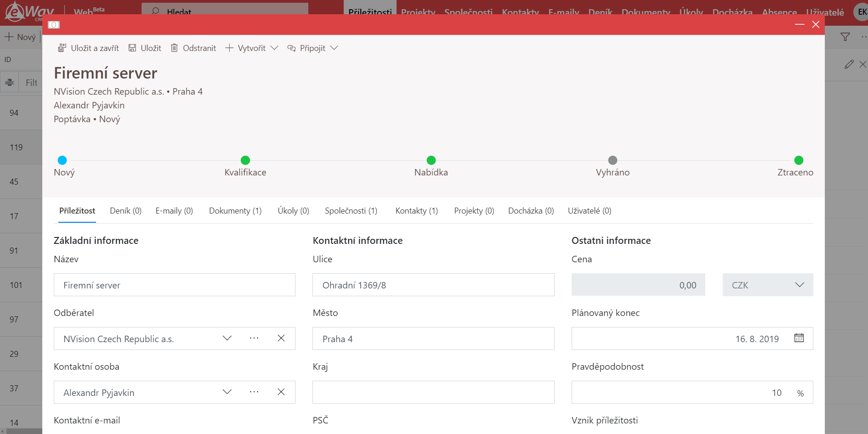Click the Připojit button
868x434 pixels.
coord(307,48)
